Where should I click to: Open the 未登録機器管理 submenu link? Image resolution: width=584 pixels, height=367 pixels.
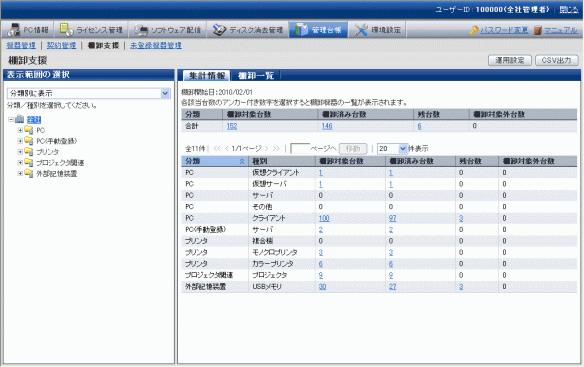(x=156, y=45)
